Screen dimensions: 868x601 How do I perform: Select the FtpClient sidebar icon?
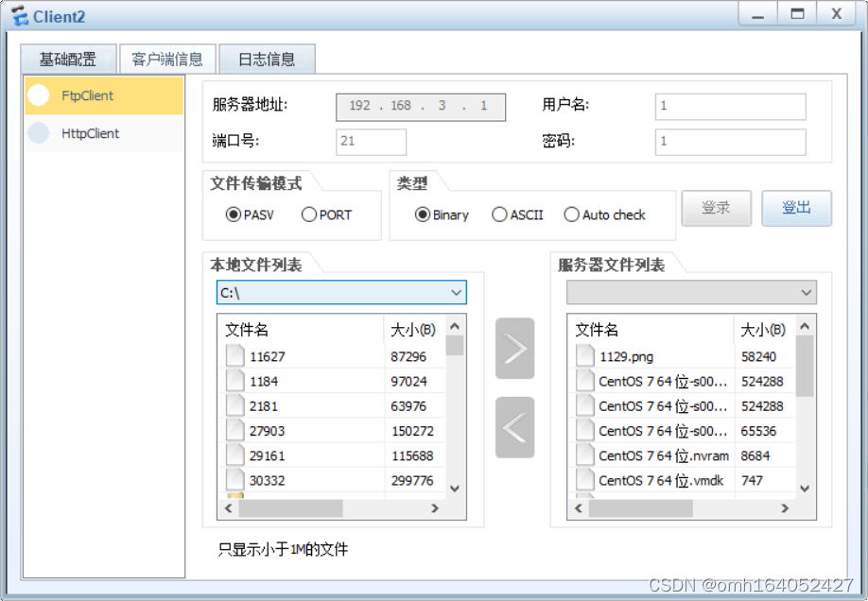pos(39,95)
